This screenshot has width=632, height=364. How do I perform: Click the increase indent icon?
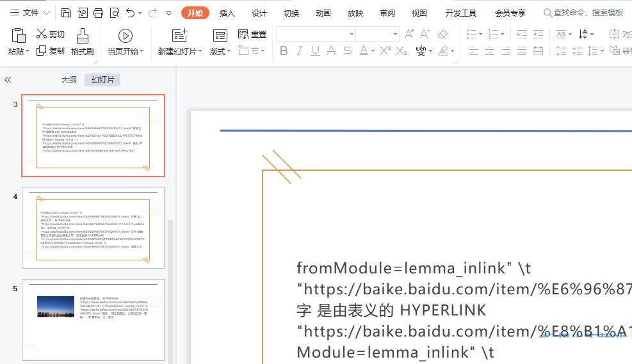click(x=538, y=35)
